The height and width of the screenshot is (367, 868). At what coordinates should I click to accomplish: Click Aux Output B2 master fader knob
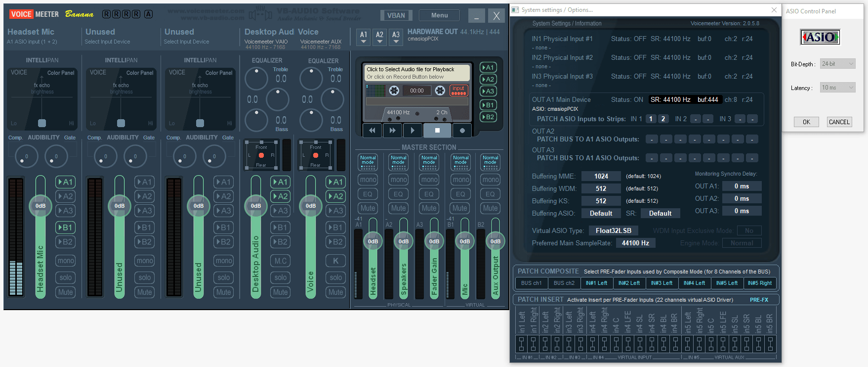(x=496, y=241)
